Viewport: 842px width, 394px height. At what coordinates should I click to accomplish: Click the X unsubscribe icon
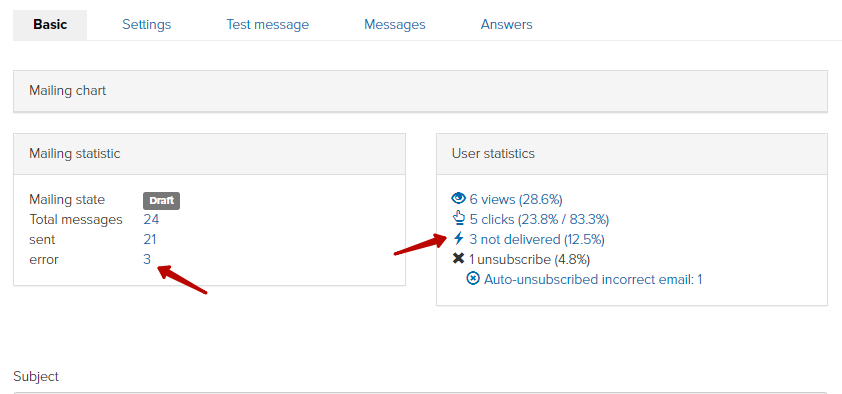click(458, 259)
